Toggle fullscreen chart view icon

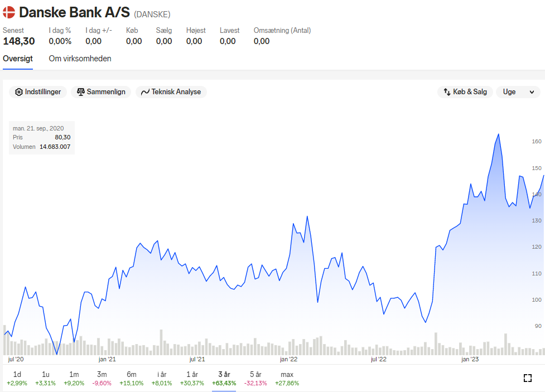pos(528,378)
